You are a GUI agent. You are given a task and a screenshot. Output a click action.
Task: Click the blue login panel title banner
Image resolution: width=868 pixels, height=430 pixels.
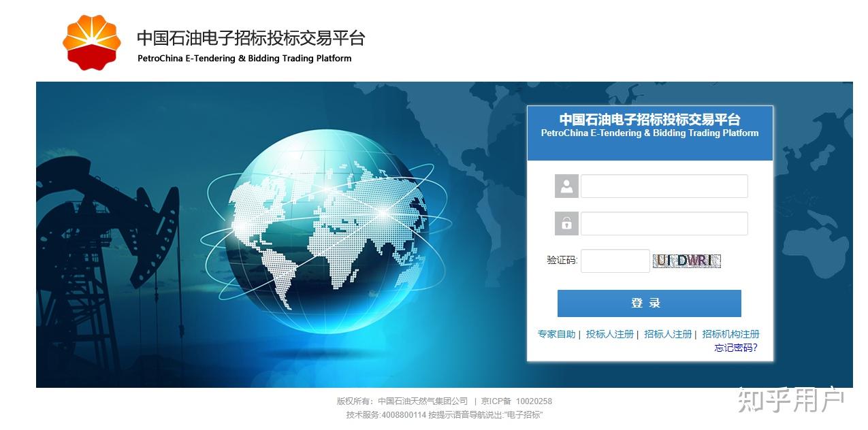[649, 133]
